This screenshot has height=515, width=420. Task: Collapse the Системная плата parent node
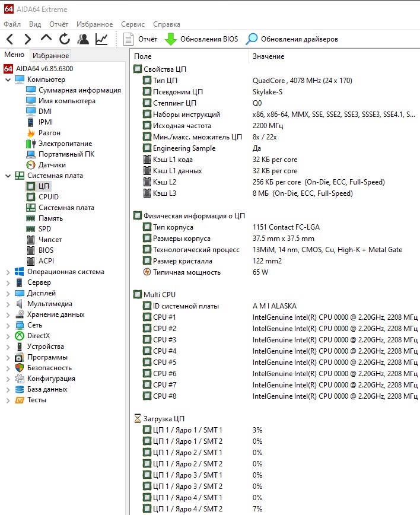tap(8, 176)
